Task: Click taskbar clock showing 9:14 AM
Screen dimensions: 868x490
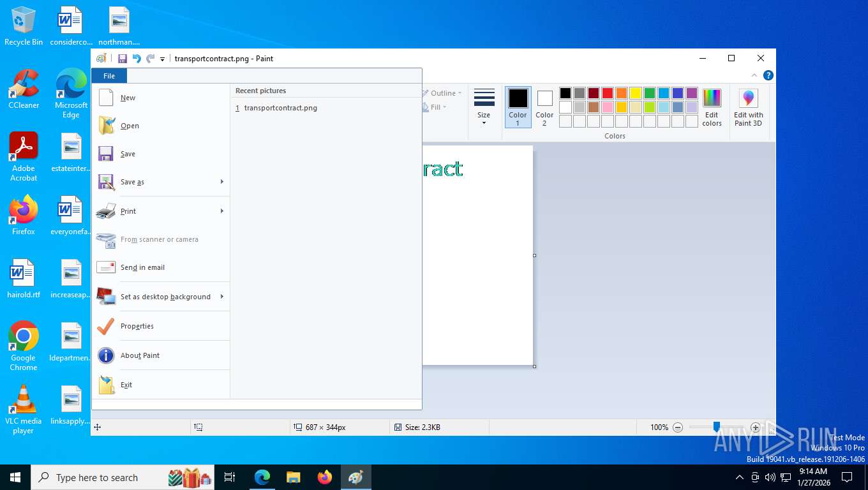Action: coord(813,477)
